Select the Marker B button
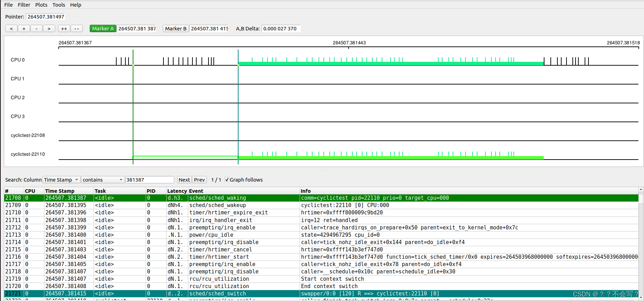 176,29
